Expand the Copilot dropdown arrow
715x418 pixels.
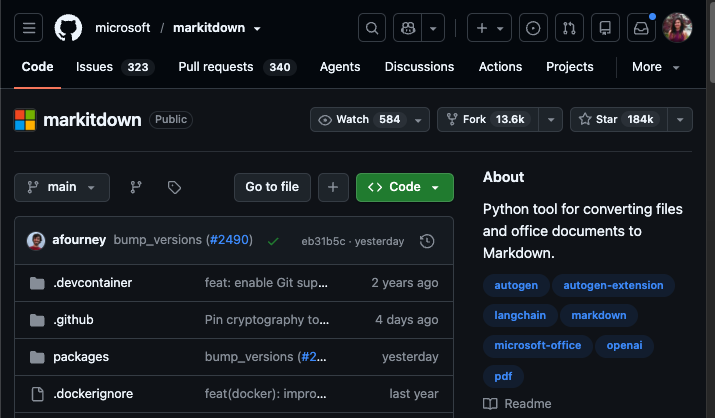pyautogui.click(x=433, y=28)
